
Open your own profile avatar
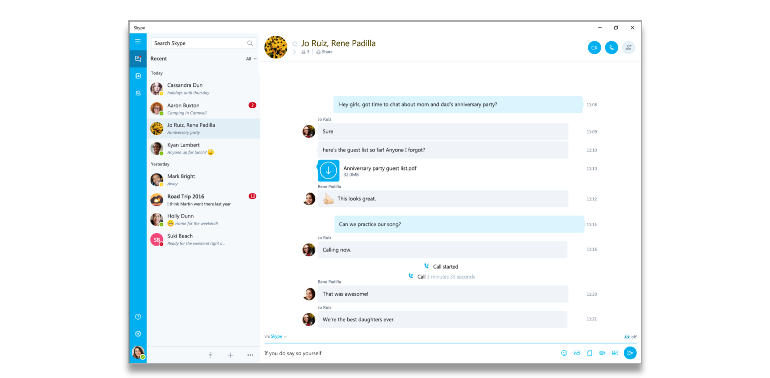138,352
